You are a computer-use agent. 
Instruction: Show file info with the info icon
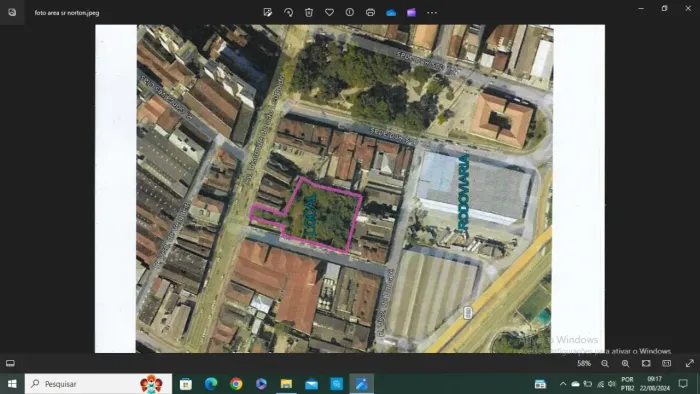point(350,12)
